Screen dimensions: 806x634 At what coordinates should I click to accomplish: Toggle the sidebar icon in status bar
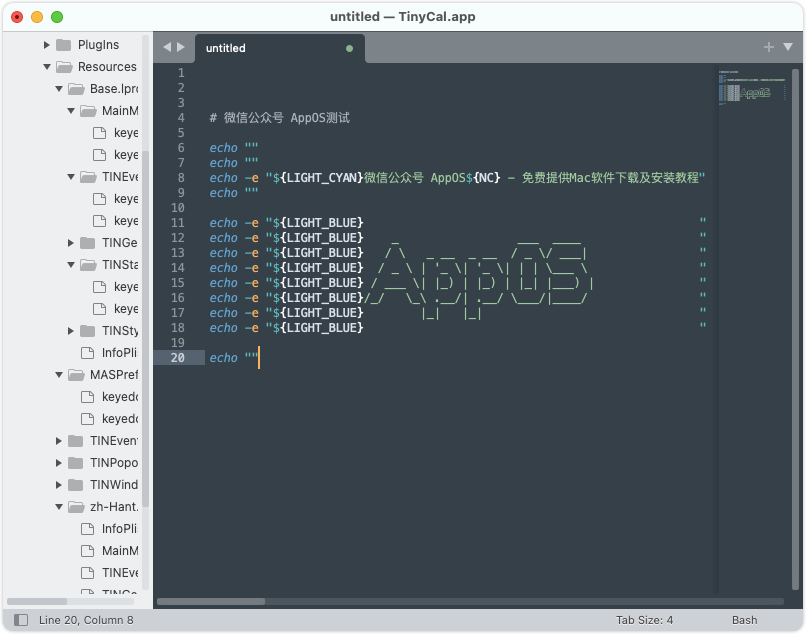21,620
